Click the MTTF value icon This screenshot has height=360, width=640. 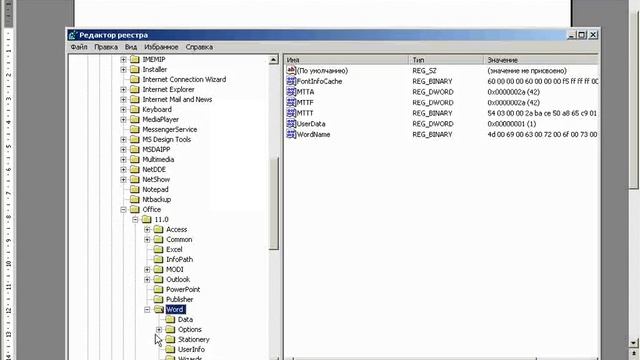(291, 102)
